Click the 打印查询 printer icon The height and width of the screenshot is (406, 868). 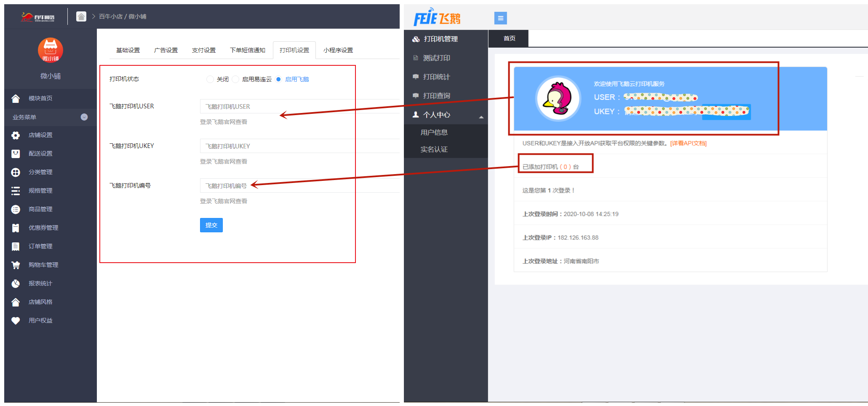(416, 96)
